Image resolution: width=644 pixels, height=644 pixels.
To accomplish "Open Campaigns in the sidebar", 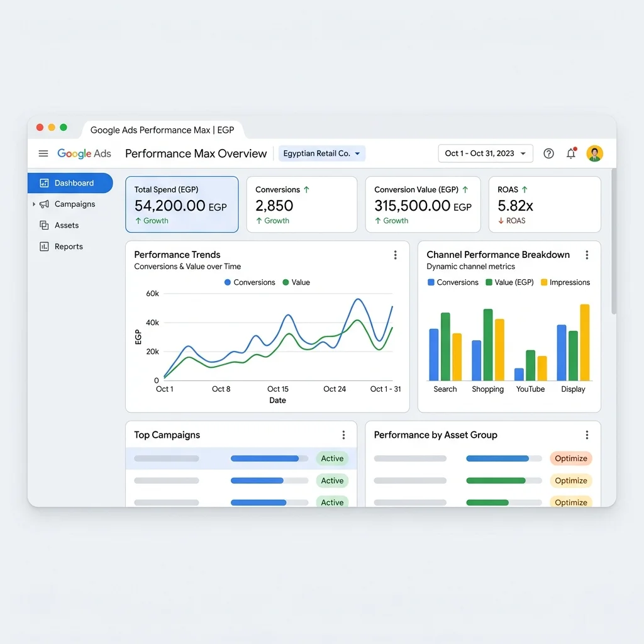I will pos(70,204).
